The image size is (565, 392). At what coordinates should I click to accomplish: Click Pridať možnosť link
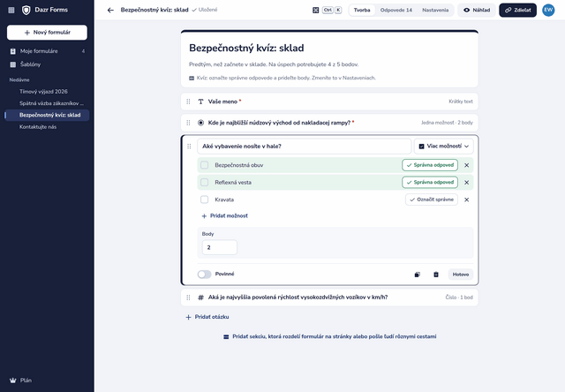point(224,215)
